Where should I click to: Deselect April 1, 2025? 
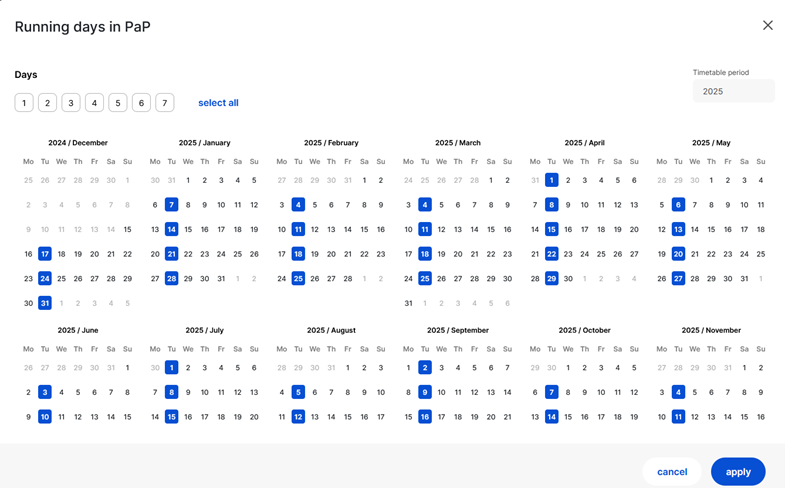coord(551,180)
